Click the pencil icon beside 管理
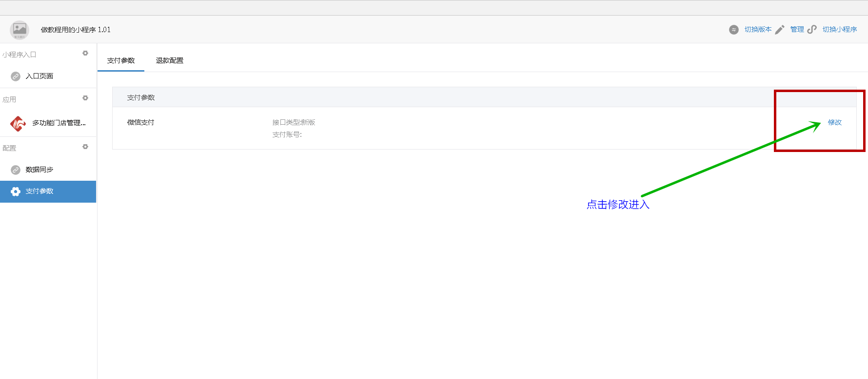This screenshot has width=868, height=379. point(780,30)
